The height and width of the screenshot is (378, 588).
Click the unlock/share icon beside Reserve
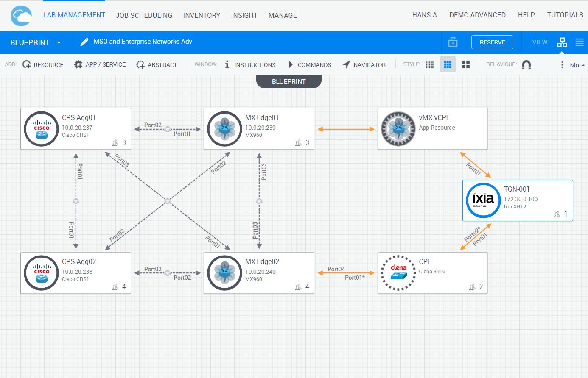(x=453, y=42)
